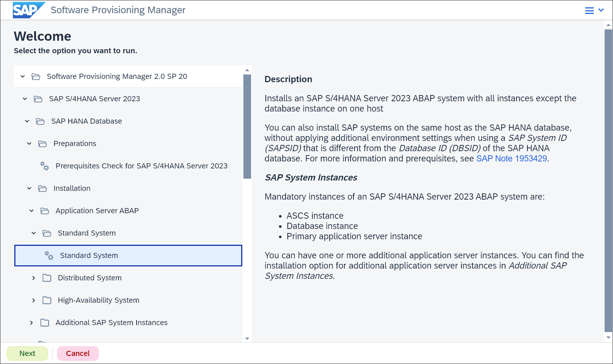The height and width of the screenshot is (364, 613).
Task: Click the page scrollbar up arrow
Action: pos(608,25)
